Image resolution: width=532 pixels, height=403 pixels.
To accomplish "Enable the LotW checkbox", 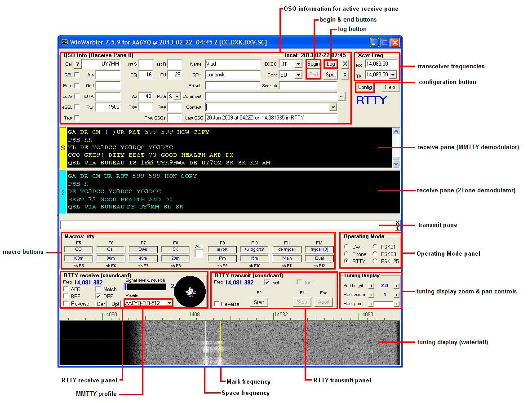I will click(77, 96).
